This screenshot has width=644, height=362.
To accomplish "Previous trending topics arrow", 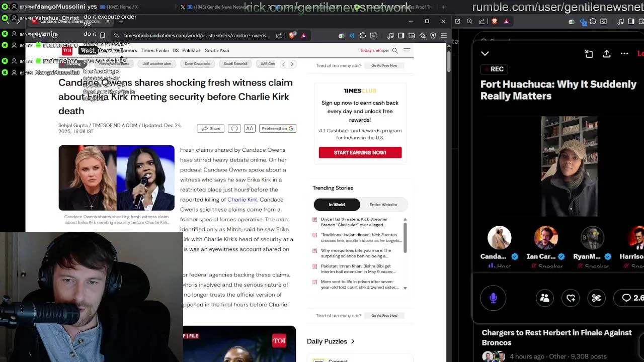I will click(283, 64).
